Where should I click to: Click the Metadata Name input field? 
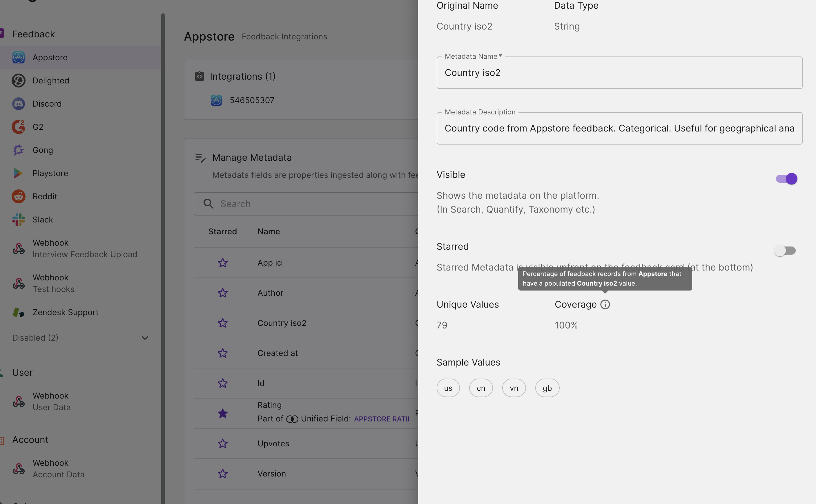point(619,73)
